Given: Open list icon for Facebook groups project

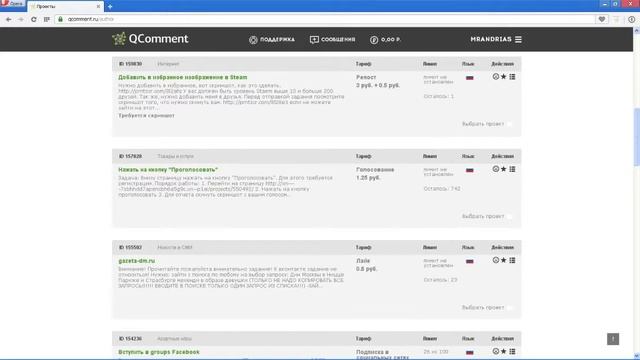Looking at the screenshot, I should pos(512,351).
